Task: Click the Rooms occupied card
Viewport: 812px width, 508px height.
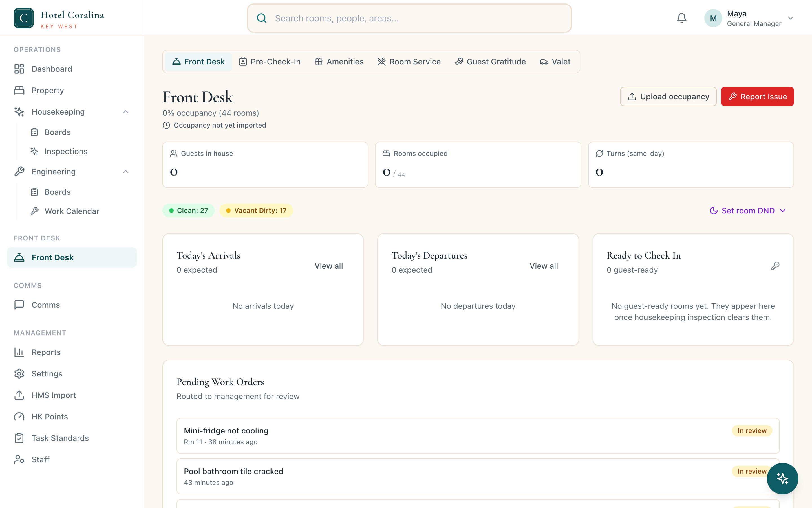Action: 478,165
